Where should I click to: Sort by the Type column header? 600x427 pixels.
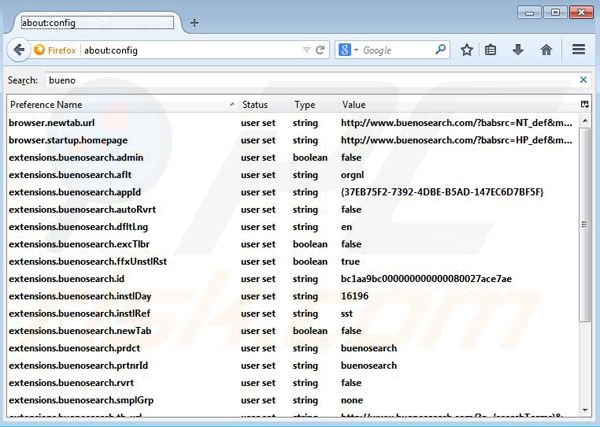point(314,104)
